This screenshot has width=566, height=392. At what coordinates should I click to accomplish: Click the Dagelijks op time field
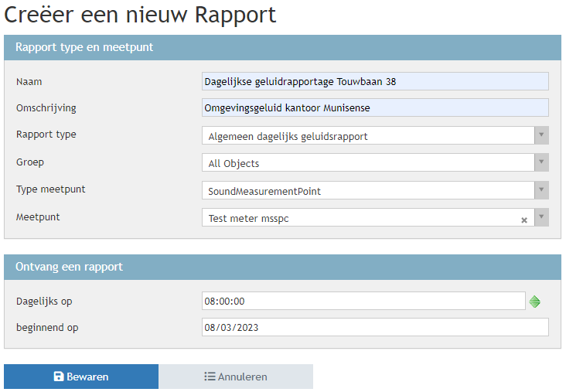point(363,301)
